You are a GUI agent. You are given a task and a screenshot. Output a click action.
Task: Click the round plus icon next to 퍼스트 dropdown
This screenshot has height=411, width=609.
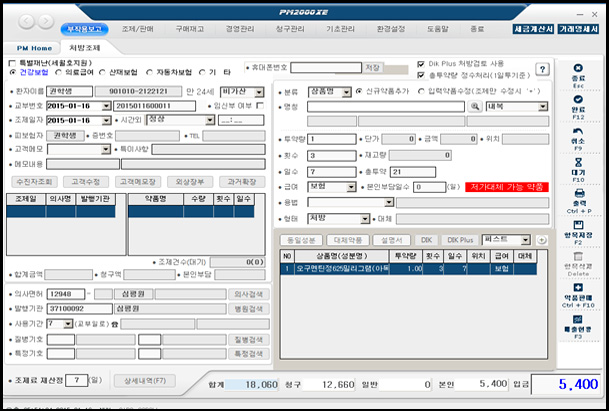pos(541,240)
